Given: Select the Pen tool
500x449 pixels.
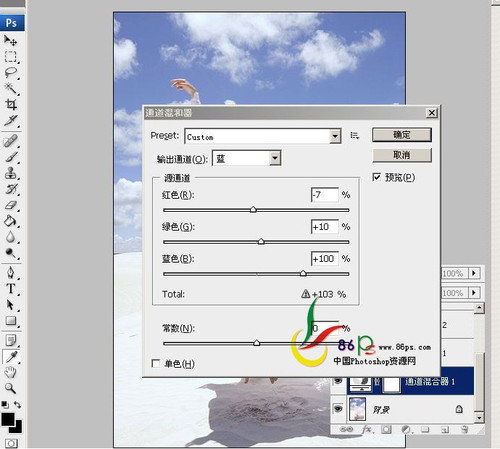Looking at the screenshot, I should [x=11, y=272].
